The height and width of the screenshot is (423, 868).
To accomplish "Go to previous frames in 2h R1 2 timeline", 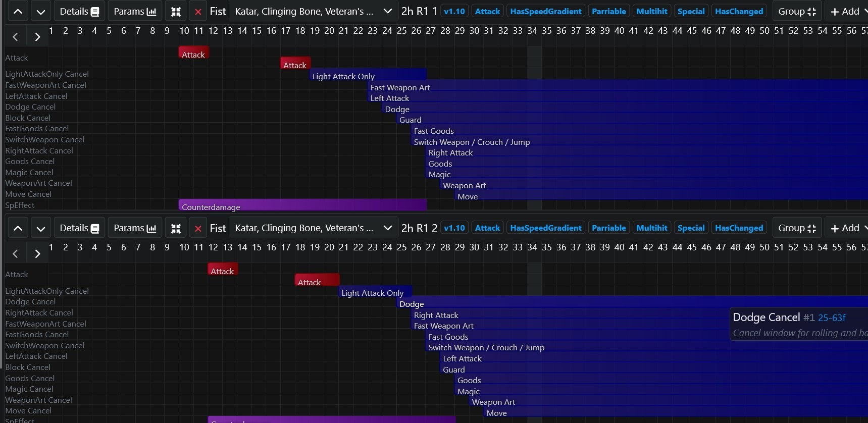I will click(15, 253).
